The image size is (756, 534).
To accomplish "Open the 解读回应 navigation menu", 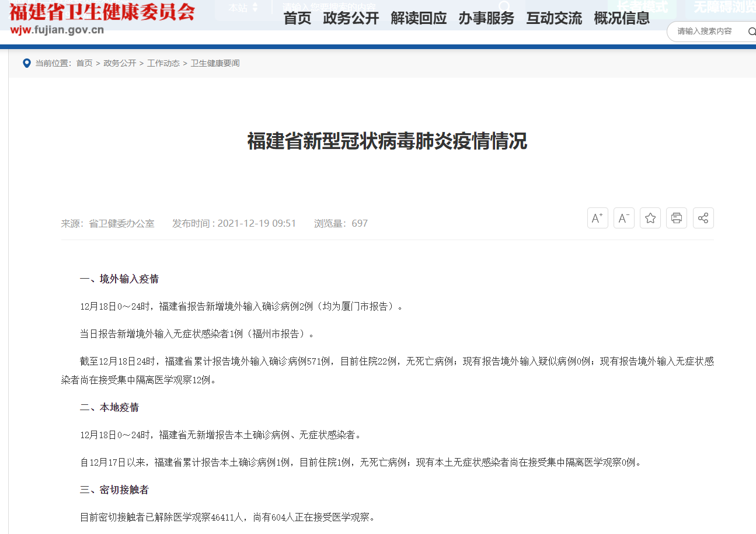I will [x=419, y=18].
